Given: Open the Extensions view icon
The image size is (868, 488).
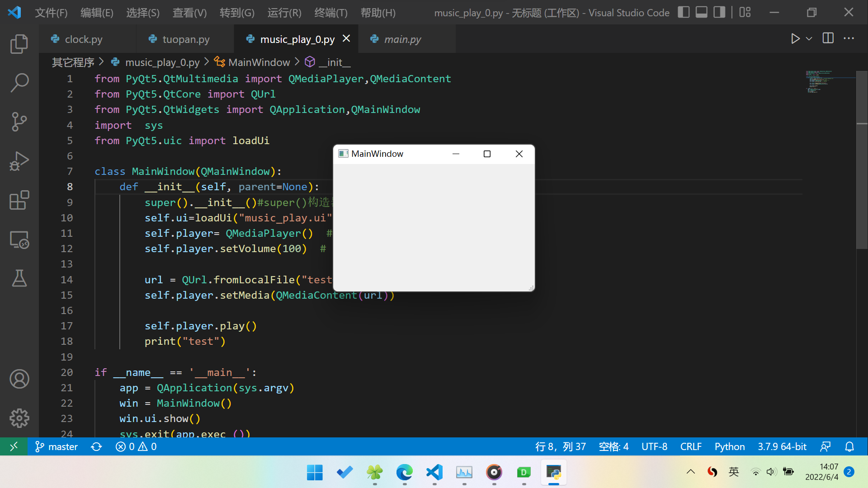Looking at the screenshot, I should coord(19,200).
